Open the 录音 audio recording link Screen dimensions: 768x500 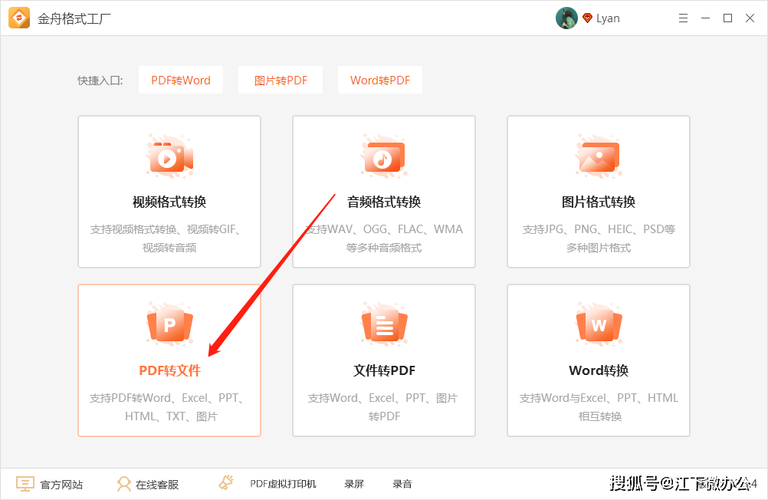click(x=402, y=484)
